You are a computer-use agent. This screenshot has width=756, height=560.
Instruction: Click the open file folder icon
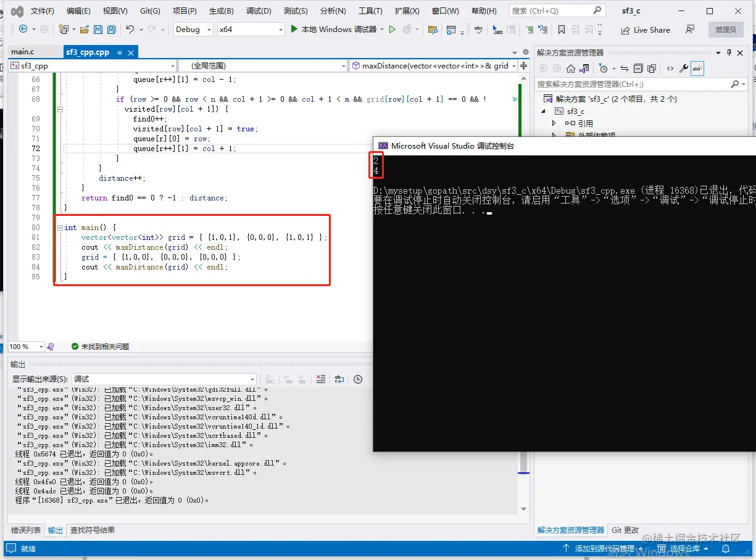click(x=84, y=29)
